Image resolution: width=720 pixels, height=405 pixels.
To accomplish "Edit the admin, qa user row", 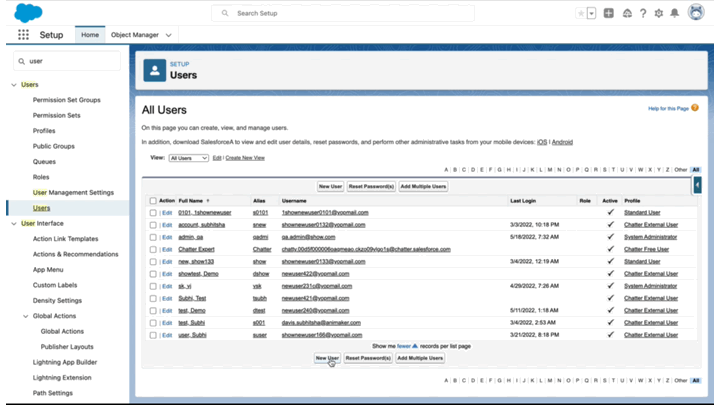I will [167, 237].
